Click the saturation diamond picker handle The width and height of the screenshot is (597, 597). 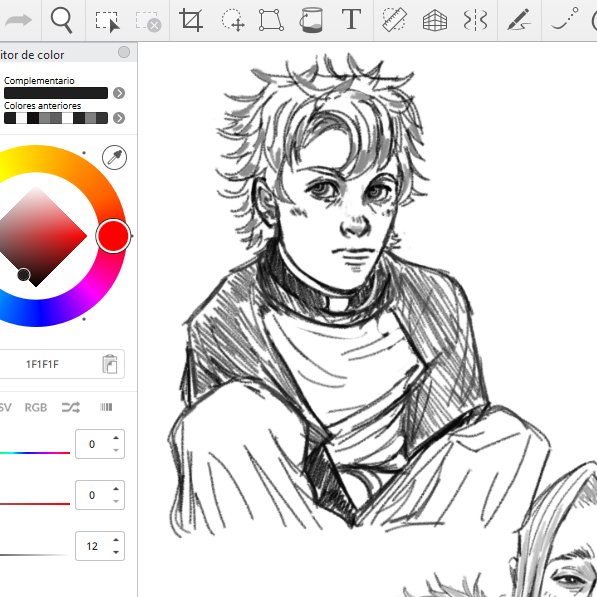pos(24,274)
